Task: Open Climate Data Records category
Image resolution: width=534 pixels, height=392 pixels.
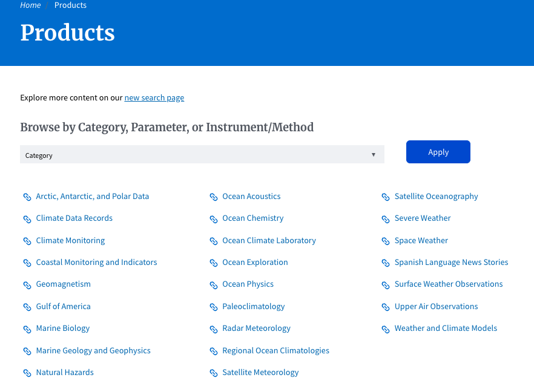Action: click(74, 218)
